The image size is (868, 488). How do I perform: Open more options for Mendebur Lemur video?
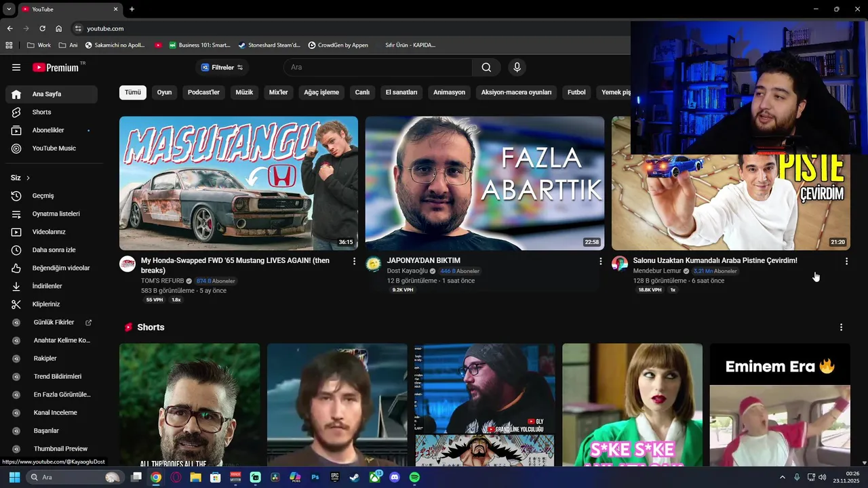[x=846, y=261]
